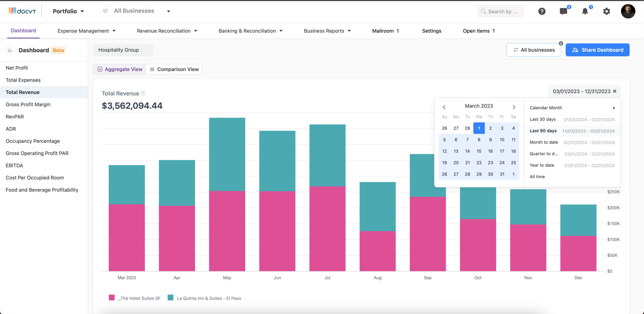The image size is (644, 314).
Task: Clear the selected date range with the X
Action: [615, 91]
